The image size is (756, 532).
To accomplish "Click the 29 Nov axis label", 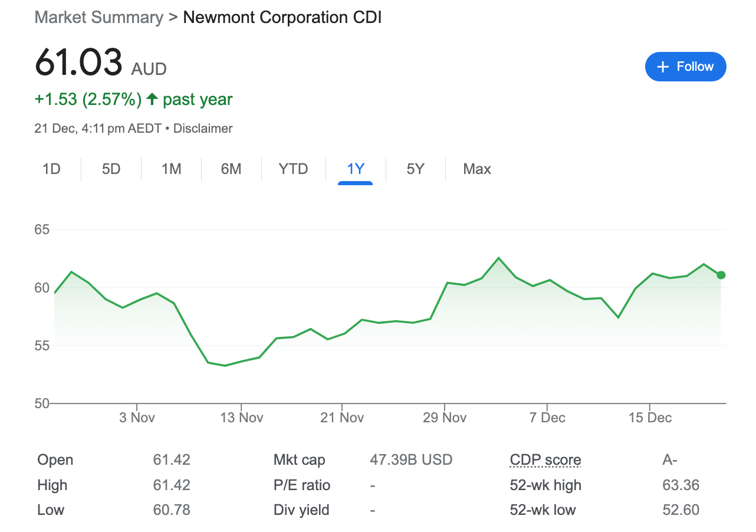I will pos(445,418).
